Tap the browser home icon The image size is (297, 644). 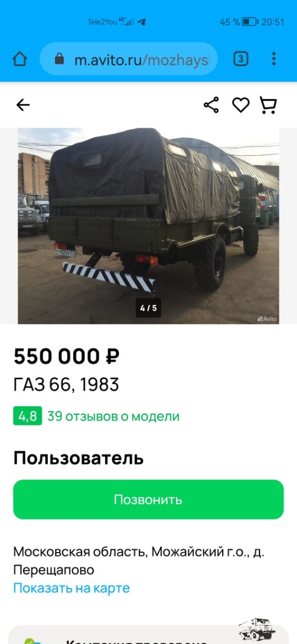coord(20,59)
